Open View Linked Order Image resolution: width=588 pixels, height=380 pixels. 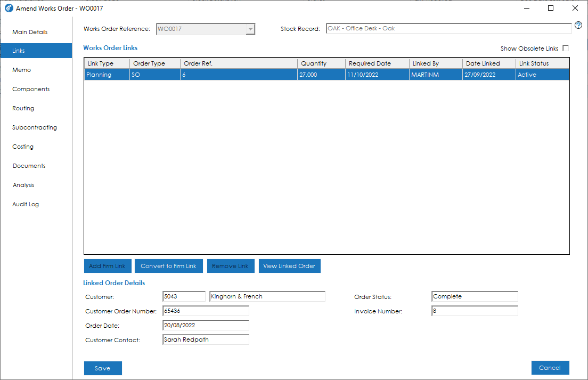pyautogui.click(x=290, y=266)
